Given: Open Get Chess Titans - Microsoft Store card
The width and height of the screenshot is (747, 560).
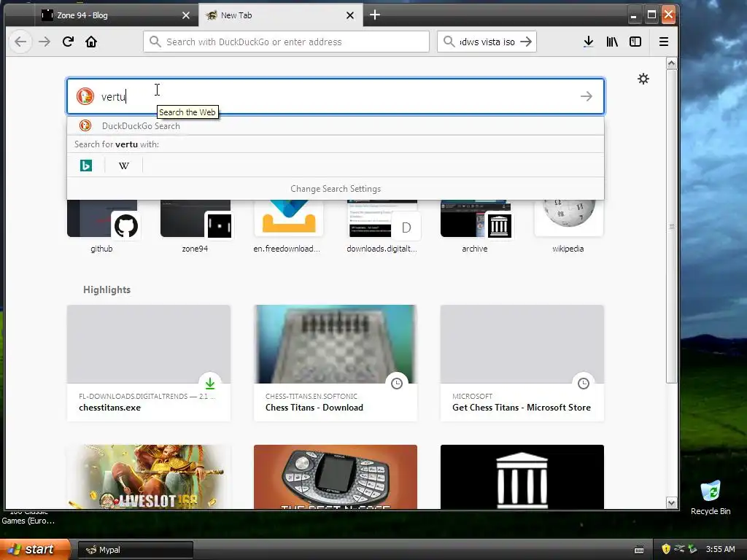Looking at the screenshot, I should [x=522, y=363].
